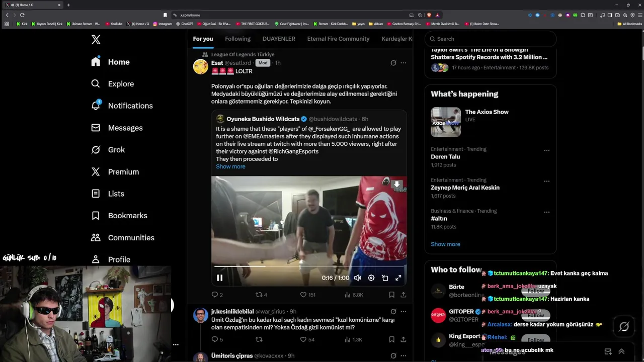The height and width of the screenshot is (362, 644).
Task: Like jr.kesinliklebilal's post with 54 likes
Action: tap(307, 340)
